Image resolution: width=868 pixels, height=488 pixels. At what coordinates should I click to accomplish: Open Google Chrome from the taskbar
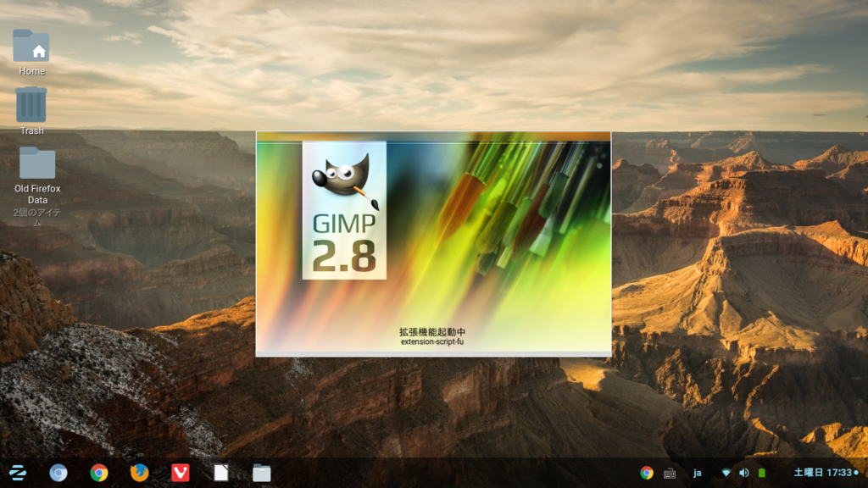[97, 474]
